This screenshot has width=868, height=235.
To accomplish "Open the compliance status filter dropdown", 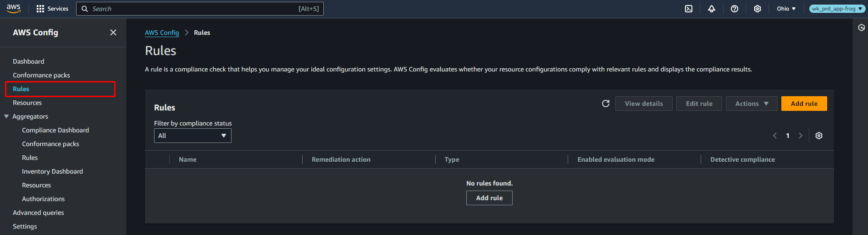I will click(193, 136).
